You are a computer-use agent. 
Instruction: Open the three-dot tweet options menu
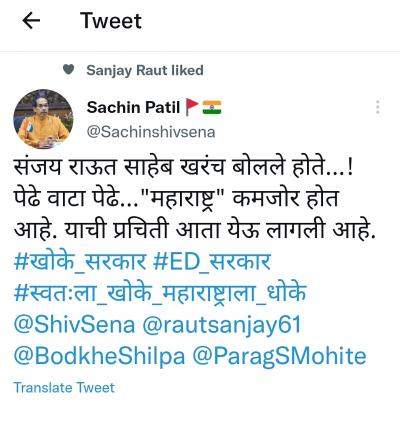pos(377,107)
